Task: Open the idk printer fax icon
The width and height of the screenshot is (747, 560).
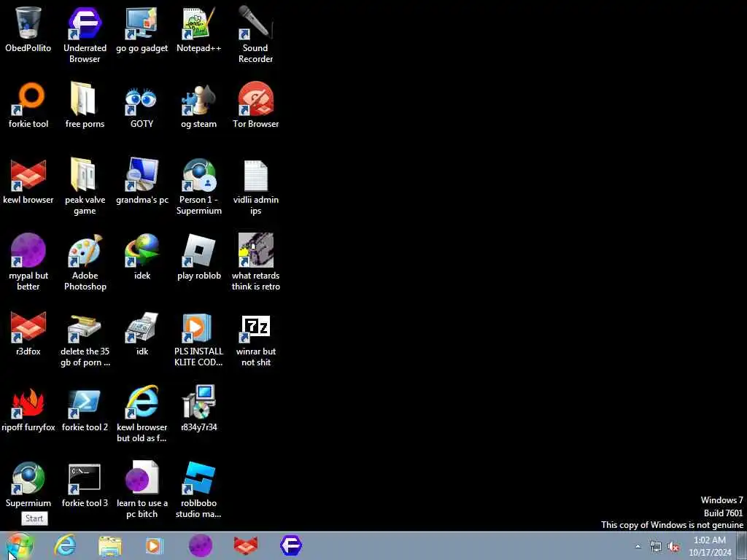Action: click(x=142, y=332)
